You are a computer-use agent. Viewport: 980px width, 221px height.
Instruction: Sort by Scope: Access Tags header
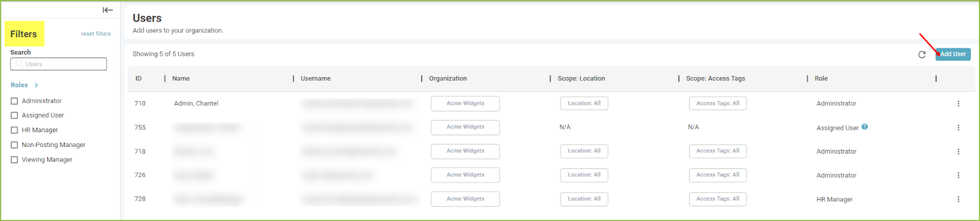[715, 78]
